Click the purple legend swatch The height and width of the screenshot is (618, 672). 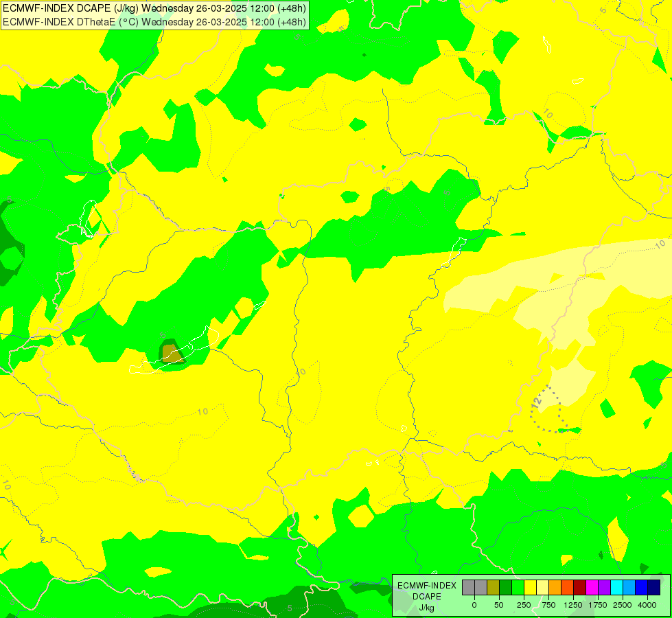pyautogui.click(x=604, y=588)
